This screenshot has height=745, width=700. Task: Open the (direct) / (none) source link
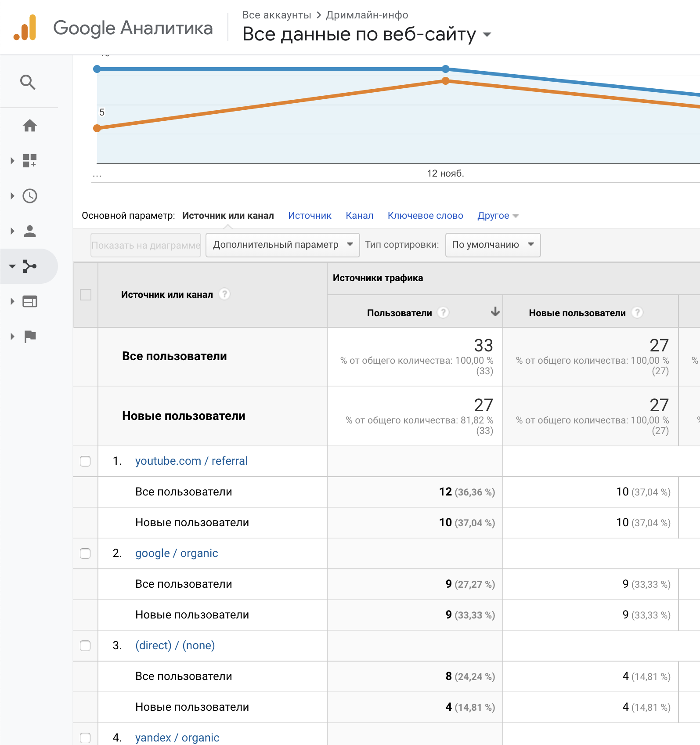click(175, 645)
